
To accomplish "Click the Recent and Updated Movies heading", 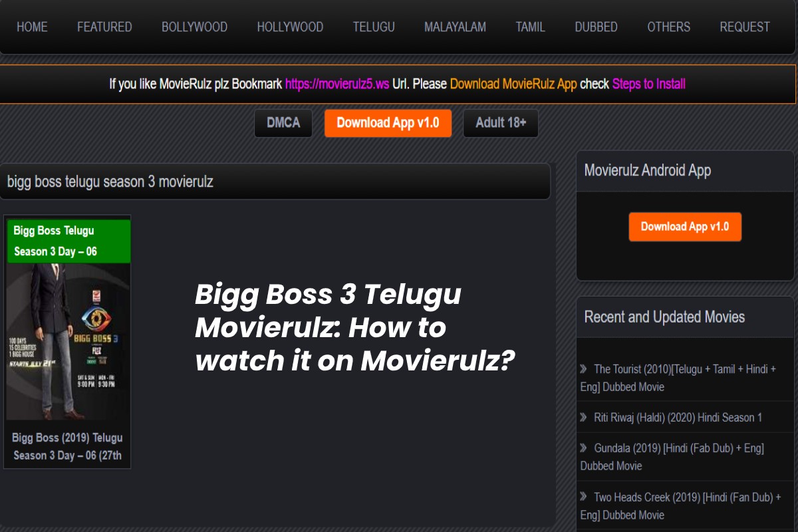I will click(x=664, y=317).
